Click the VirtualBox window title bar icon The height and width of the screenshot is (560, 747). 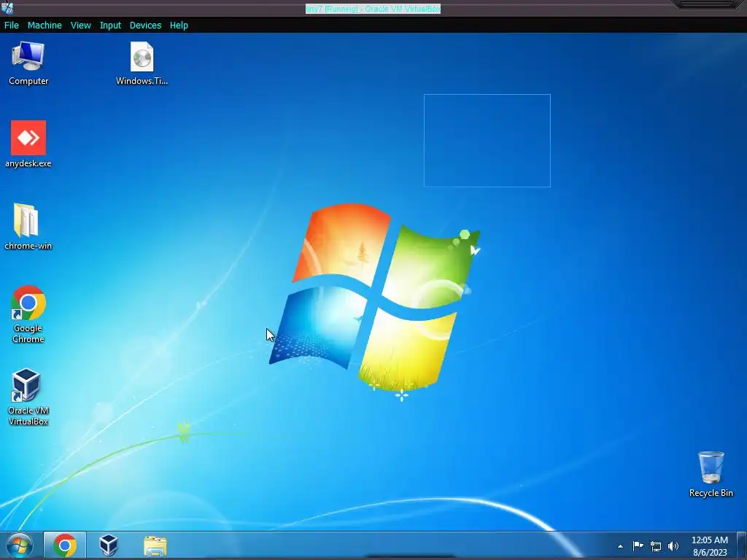(x=7, y=8)
